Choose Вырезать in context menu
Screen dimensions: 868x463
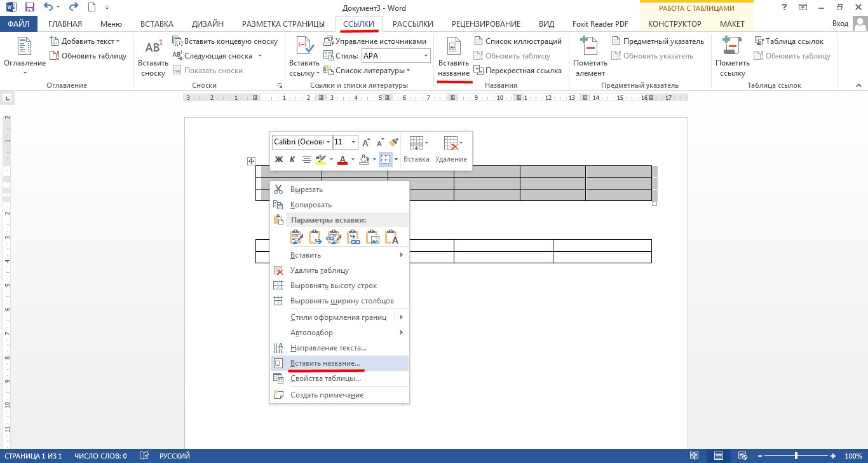pyautogui.click(x=339, y=190)
